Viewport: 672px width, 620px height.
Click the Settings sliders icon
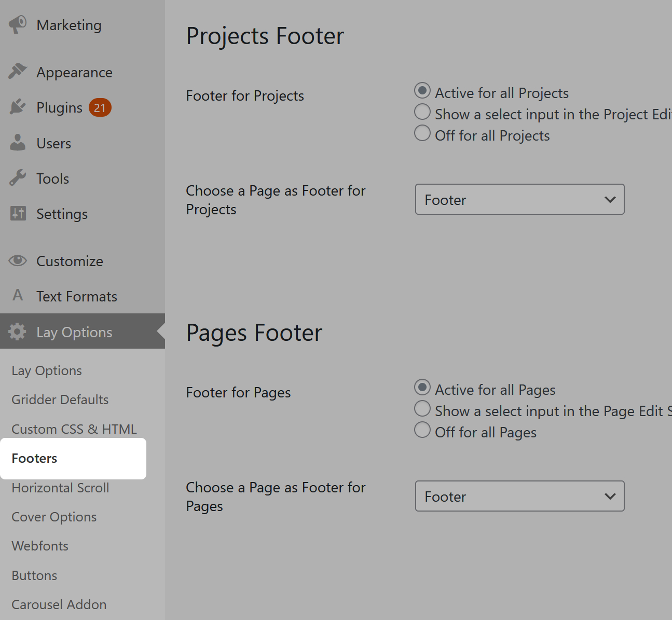[17, 213]
